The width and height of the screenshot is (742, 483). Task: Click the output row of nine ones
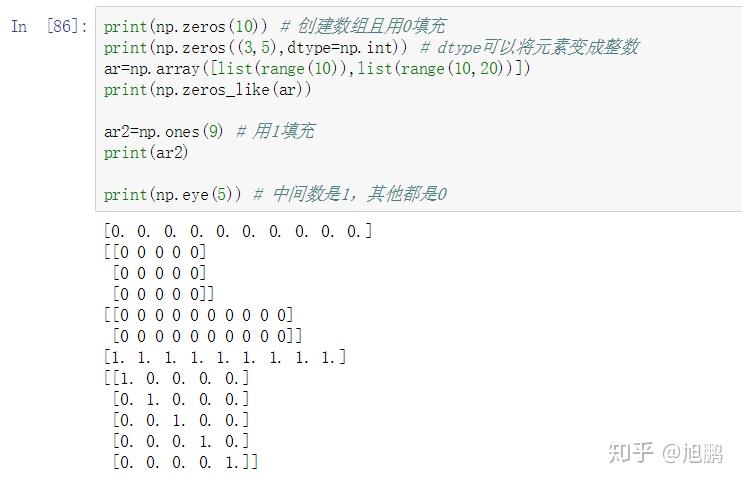click(x=225, y=357)
